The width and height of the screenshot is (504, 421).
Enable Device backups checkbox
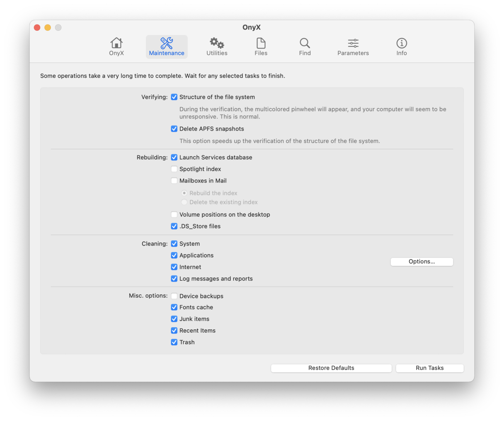(x=174, y=296)
